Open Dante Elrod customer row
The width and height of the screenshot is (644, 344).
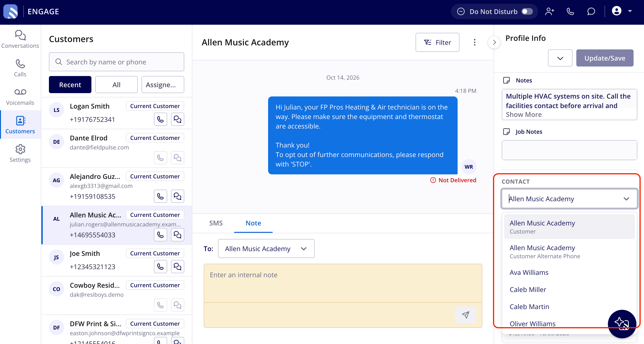pos(117,148)
